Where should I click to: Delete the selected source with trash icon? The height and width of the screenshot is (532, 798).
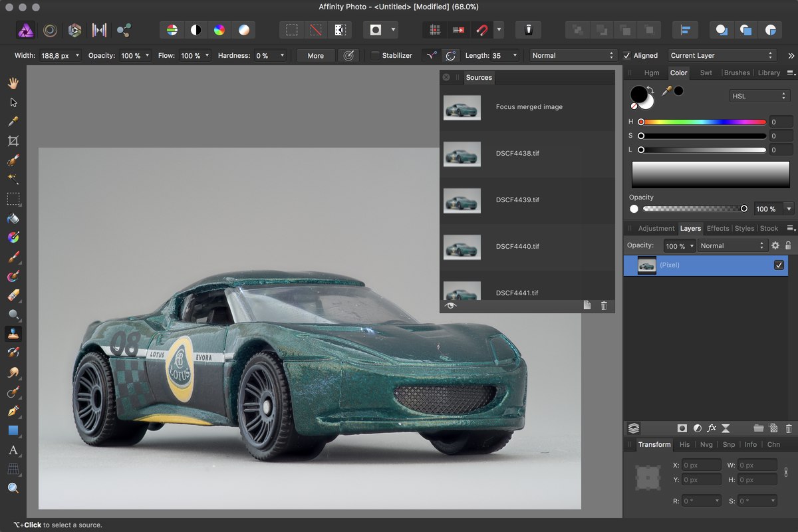click(x=604, y=305)
